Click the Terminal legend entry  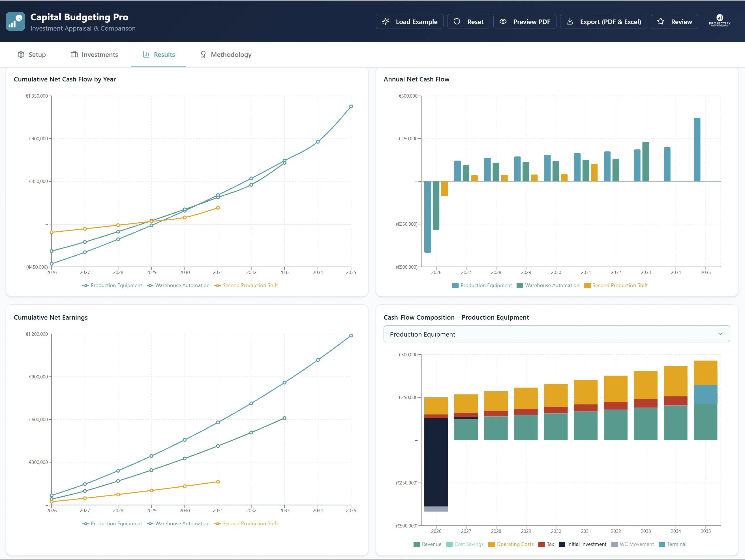pyautogui.click(x=673, y=544)
